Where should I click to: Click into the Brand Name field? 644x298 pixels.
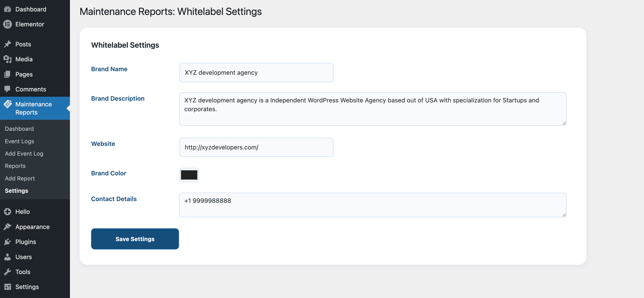[x=256, y=73]
